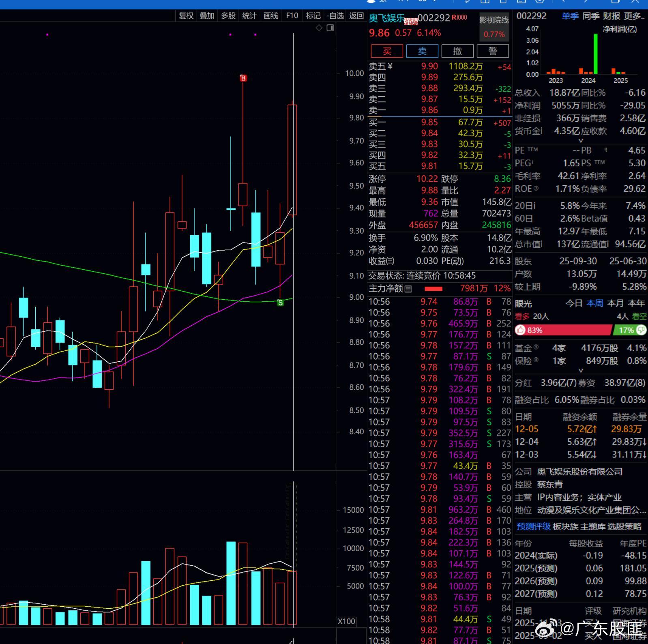This screenshot has width=648, height=644.
Task: Select the 本月 sentiment period tab
Action: 615,303
